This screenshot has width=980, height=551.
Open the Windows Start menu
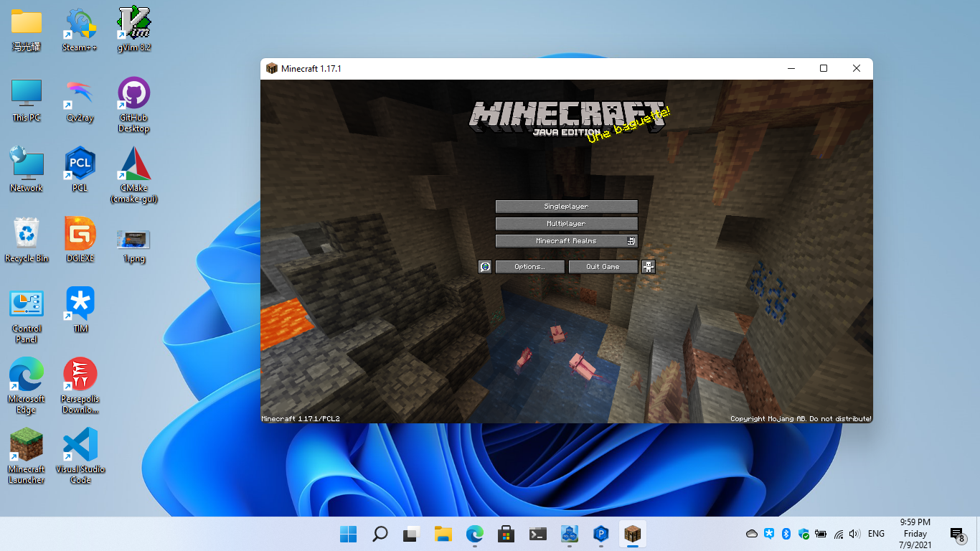[x=349, y=534]
